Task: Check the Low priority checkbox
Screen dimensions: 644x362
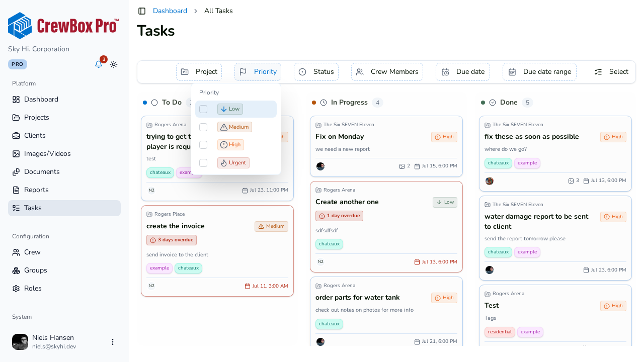Action: click(x=203, y=109)
